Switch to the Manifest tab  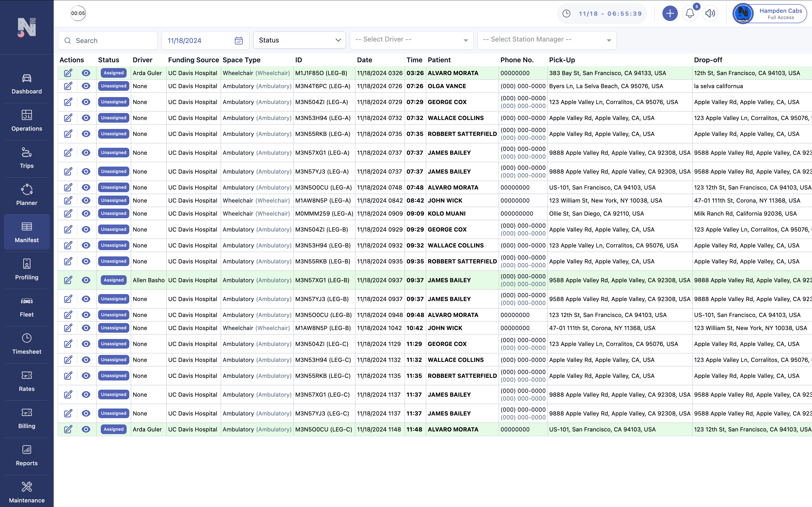point(27,232)
